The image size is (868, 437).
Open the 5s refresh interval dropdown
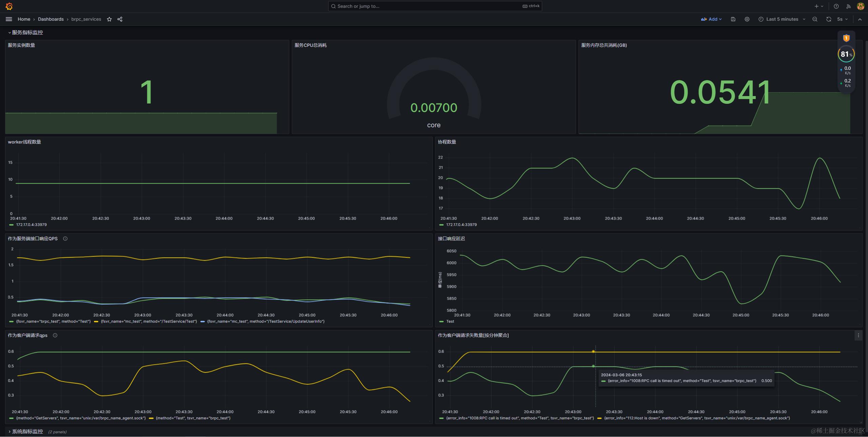[x=842, y=19]
